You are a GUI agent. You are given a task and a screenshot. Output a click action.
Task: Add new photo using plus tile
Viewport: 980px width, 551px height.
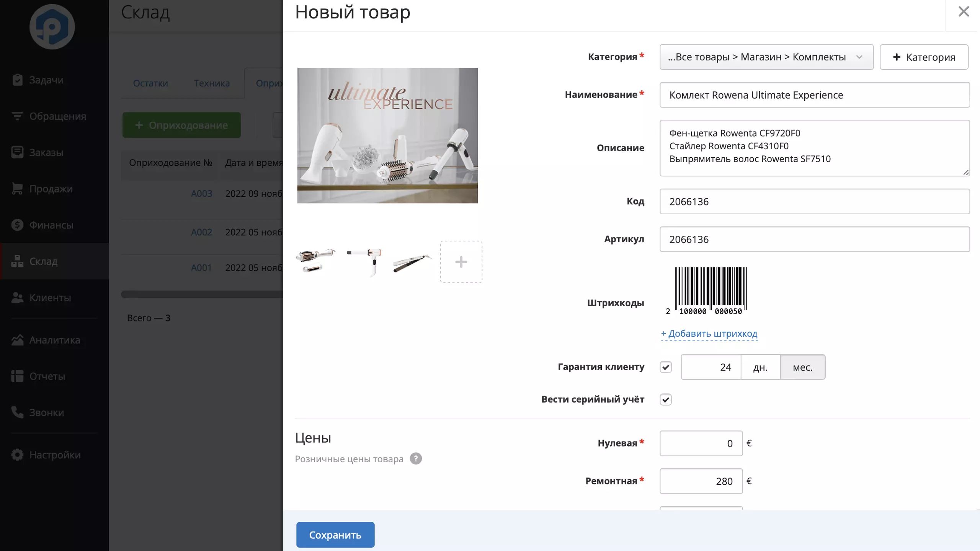tap(461, 262)
